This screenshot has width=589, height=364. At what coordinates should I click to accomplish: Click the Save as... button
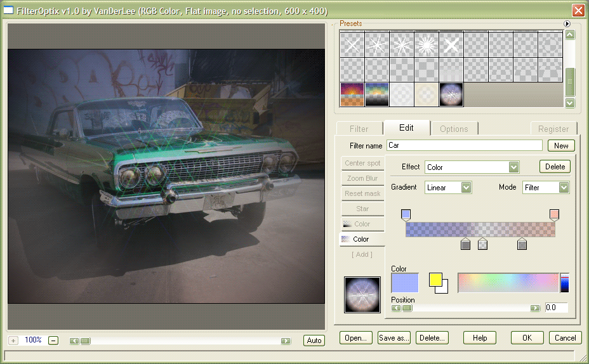(x=394, y=338)
